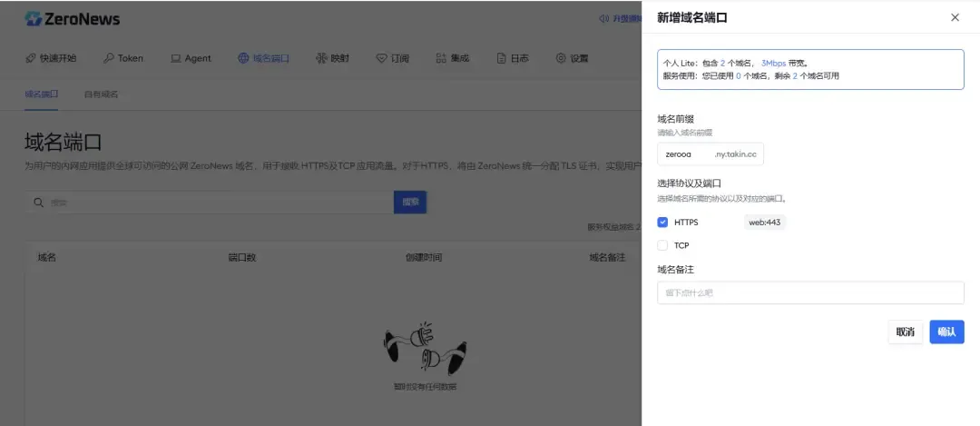Click the diamond icon beside 订阅
The height and width of the screenshot is (426, 980).
click(381, 58)
